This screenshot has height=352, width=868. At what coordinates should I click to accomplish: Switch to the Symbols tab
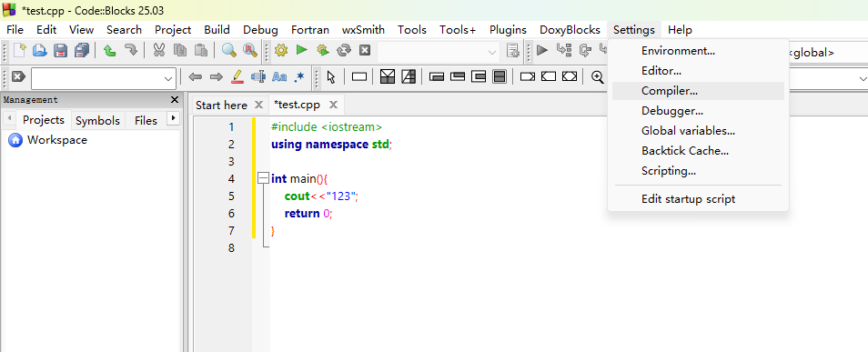pos(97,121)
